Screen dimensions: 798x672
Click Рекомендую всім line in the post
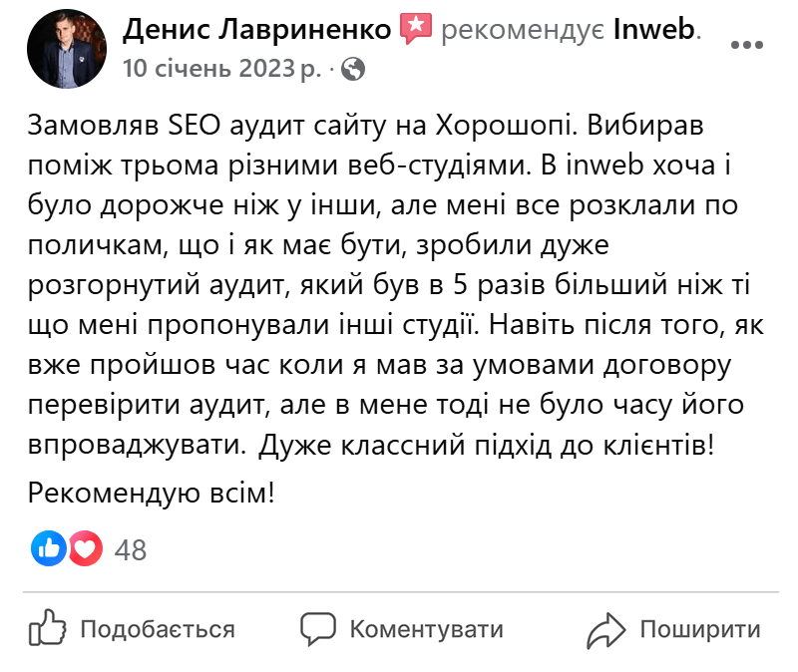tap(152, 491)
